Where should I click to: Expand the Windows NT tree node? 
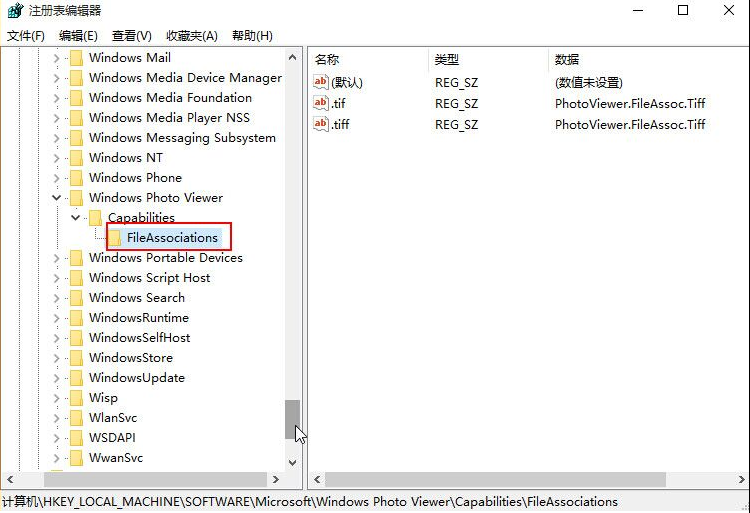point(57,158)
